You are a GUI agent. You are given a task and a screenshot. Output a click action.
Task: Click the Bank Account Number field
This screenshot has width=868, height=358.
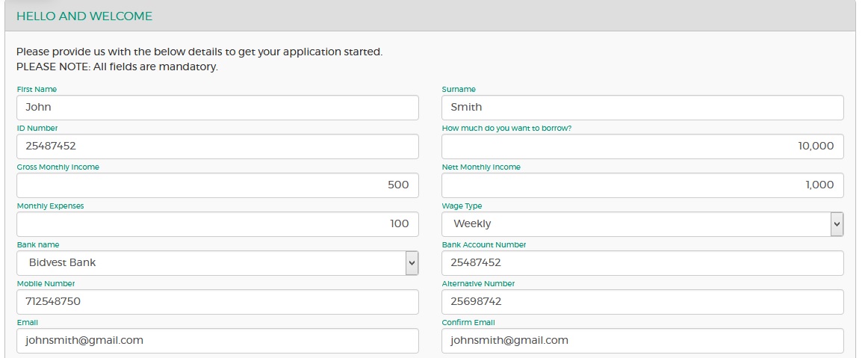click(642, 262)
